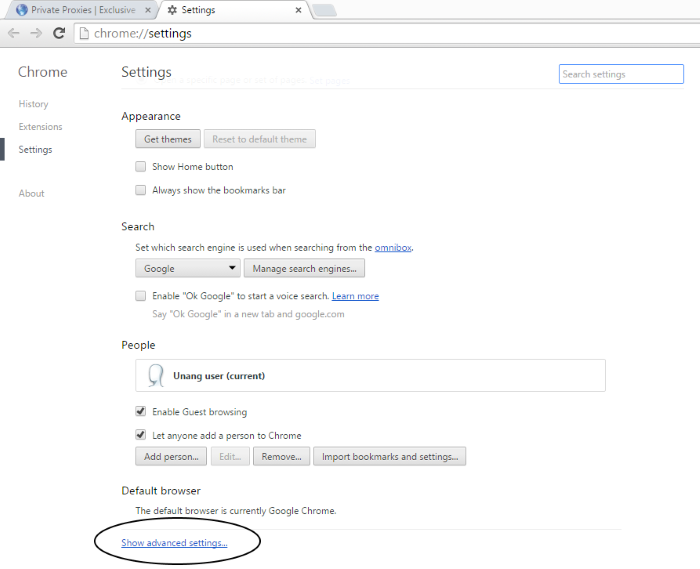Click Import bookmarks and settings button
Screen dimensions: 700x569
(x=390, y=457)
